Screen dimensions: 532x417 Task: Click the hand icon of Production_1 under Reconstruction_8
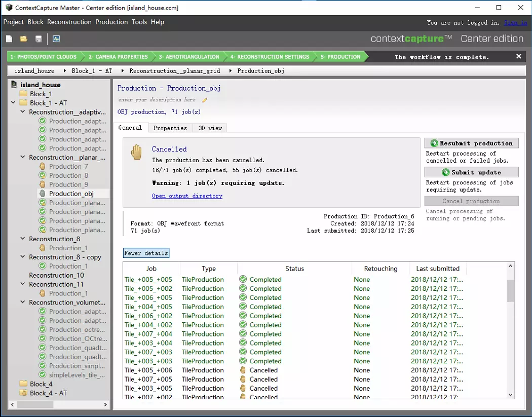(x=43, y=248)
